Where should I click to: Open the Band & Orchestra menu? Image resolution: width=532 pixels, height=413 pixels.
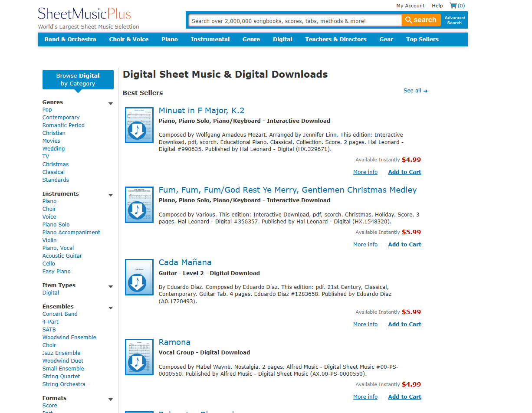70,39
